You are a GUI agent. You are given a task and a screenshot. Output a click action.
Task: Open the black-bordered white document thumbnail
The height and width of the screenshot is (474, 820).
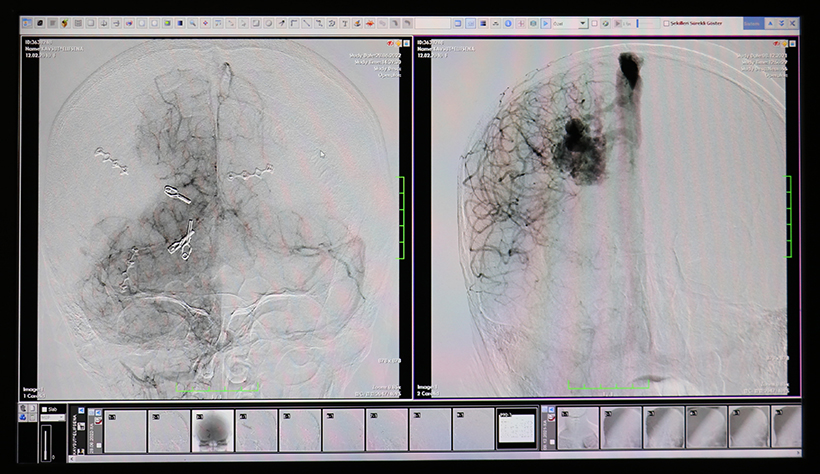coord(517,430)
